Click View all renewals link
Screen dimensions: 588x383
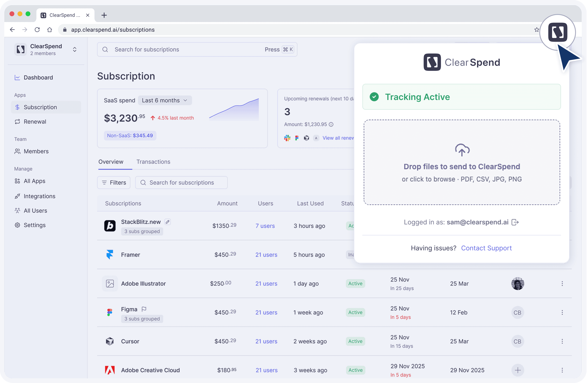point(338,138)
